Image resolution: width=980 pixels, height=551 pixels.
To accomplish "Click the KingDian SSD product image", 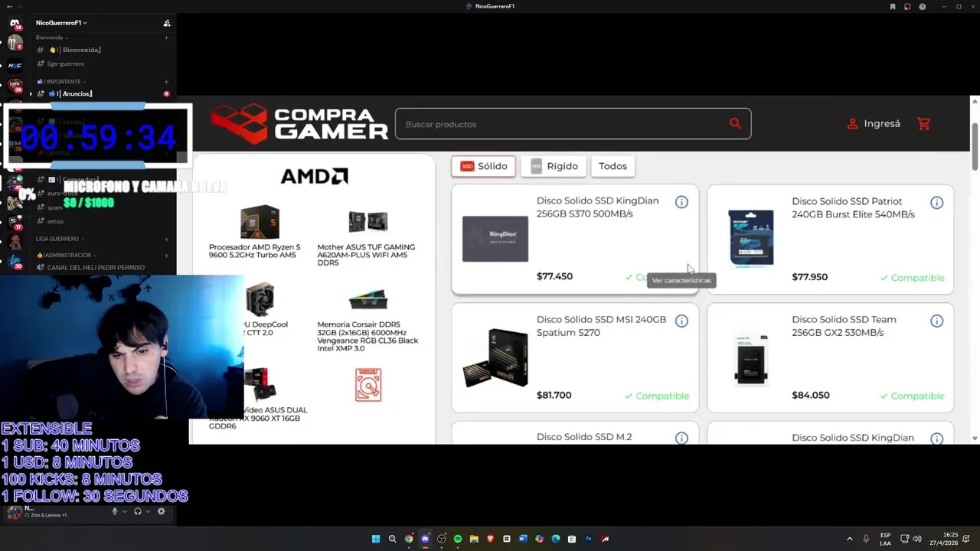I will point(495,239).
